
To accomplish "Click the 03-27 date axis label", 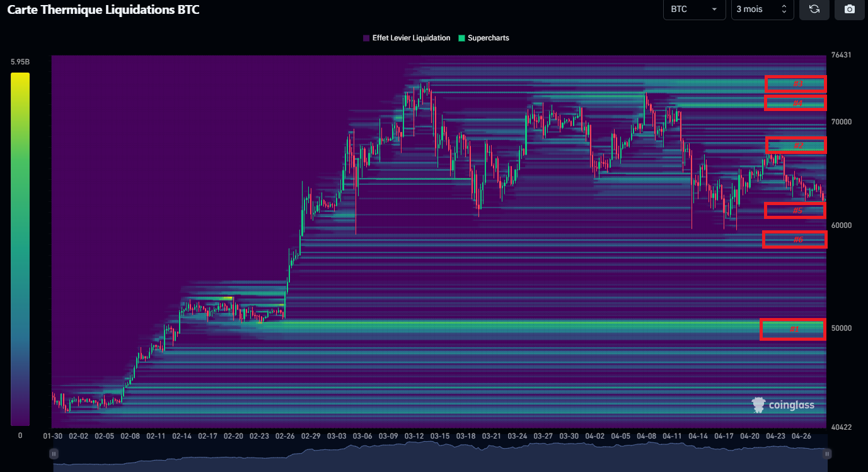I will pos(543,436).
